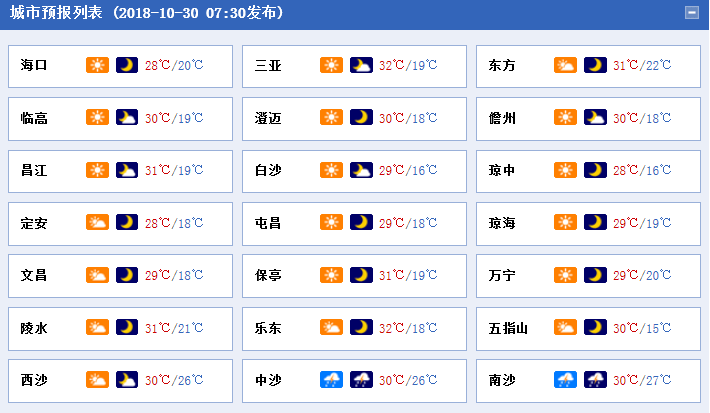This screenshot has width=710, height=413.
Task: Click Qiongzhong's clear night moon icon
Action: (x=595, y=170)
